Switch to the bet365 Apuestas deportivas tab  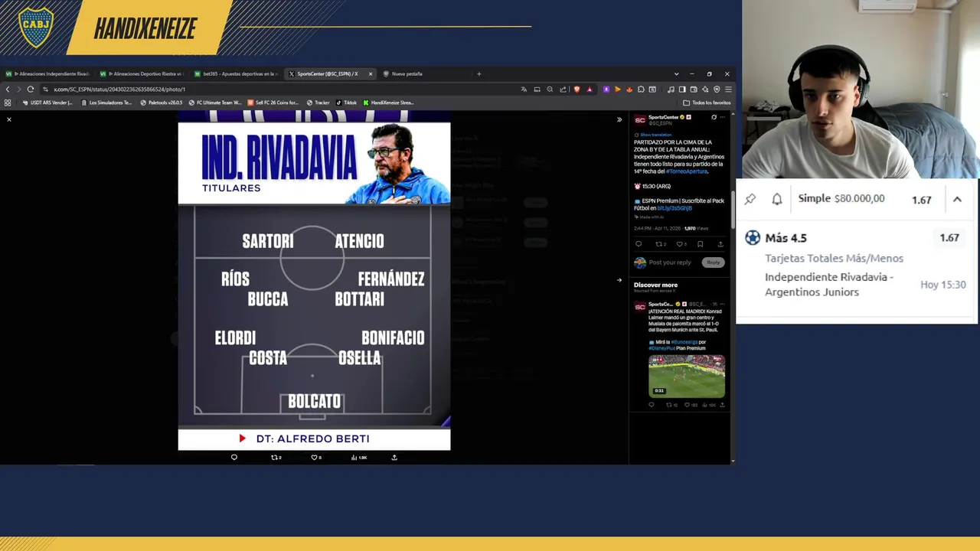click(x=236, y=74)
